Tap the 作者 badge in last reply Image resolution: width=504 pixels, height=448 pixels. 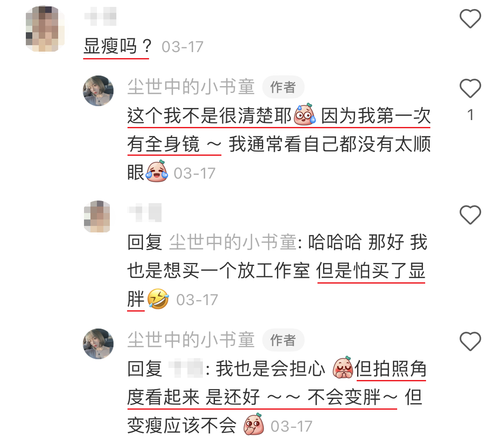[x=283, y=340]
